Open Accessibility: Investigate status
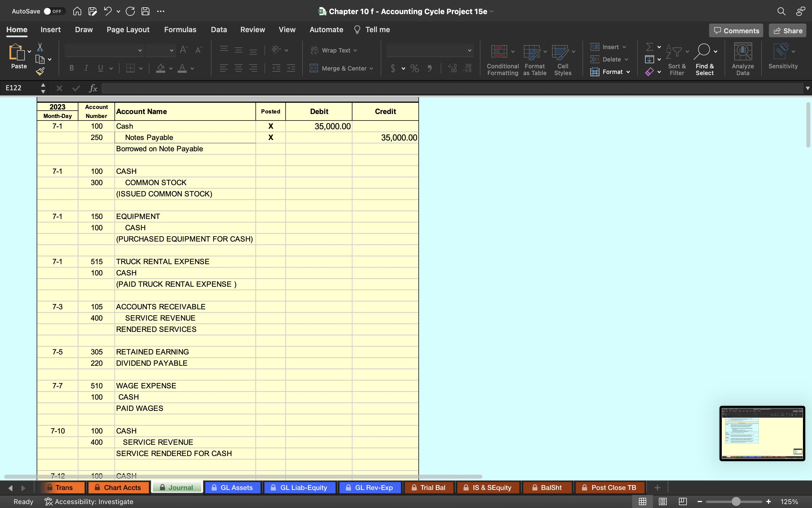 pos(89,502)
